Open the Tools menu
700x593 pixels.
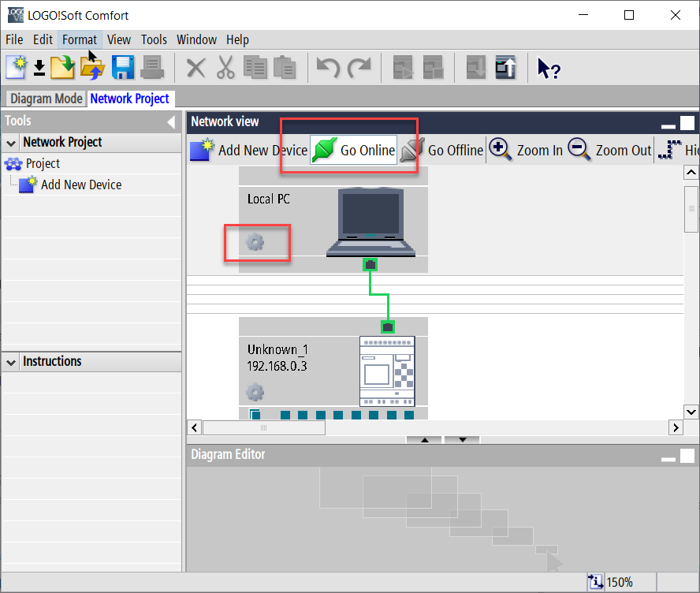[154, 39]
